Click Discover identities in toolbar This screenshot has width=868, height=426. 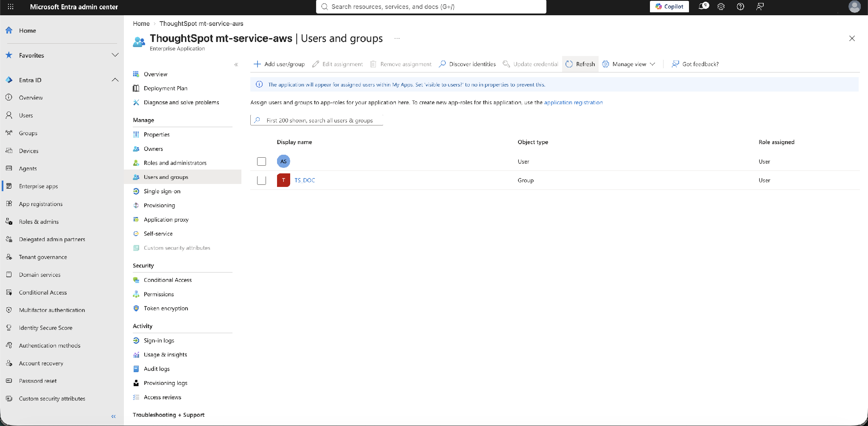click(467, 64)
